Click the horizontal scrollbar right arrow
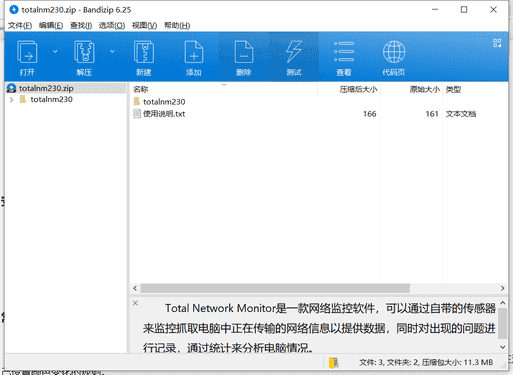The height and width of the screenshot is (375, 513). pyautogui.click(x=502, y=288)
